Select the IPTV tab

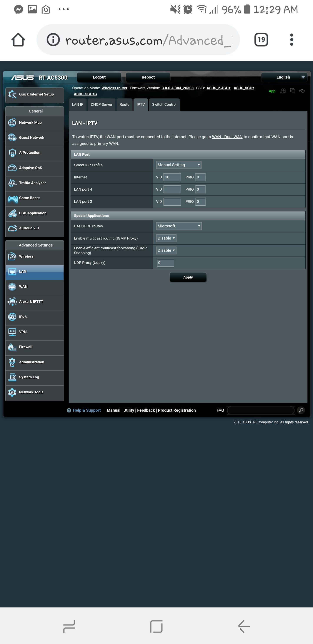point(141,104)
